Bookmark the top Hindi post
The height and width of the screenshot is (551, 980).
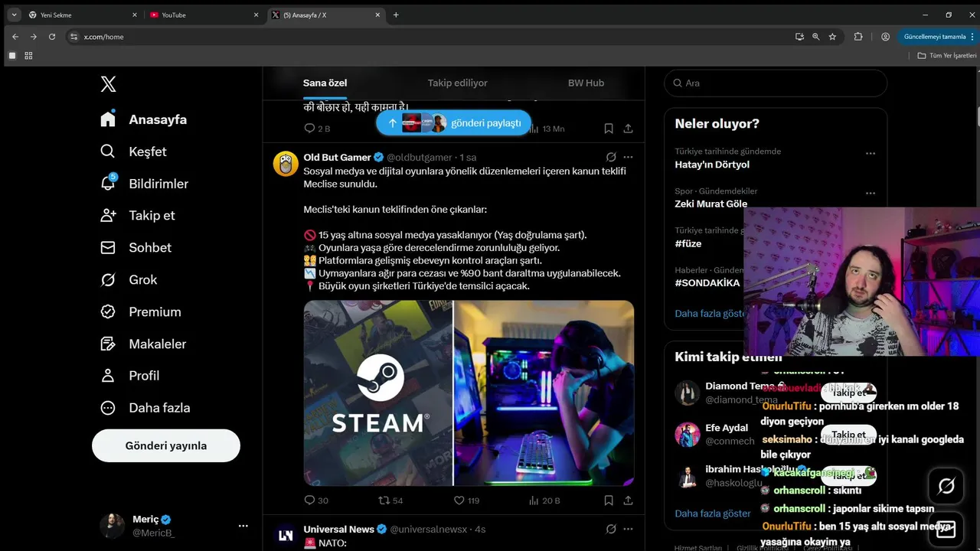(x=609, y=129)
